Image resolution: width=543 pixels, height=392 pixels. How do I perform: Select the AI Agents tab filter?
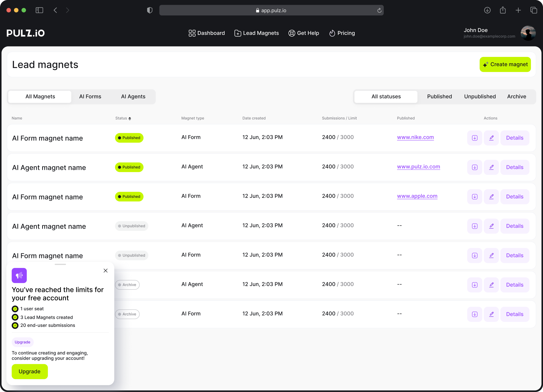click(133, 96)
